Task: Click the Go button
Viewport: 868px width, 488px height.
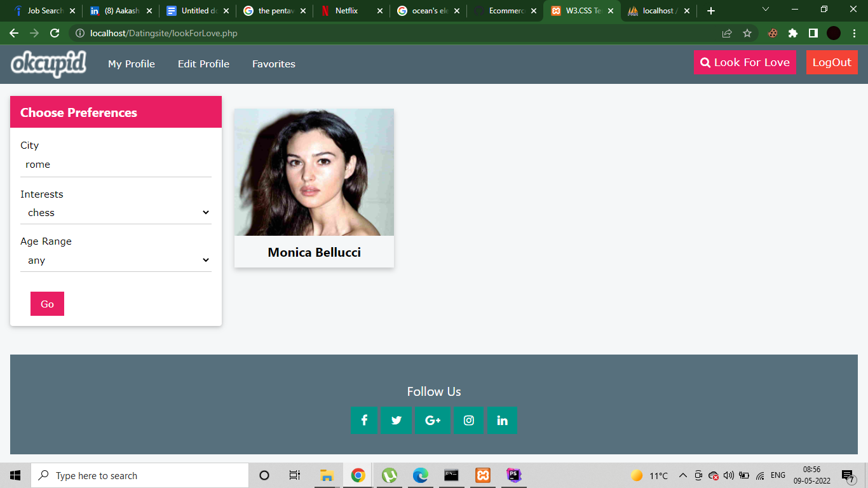Action: (x=47, y=304)
